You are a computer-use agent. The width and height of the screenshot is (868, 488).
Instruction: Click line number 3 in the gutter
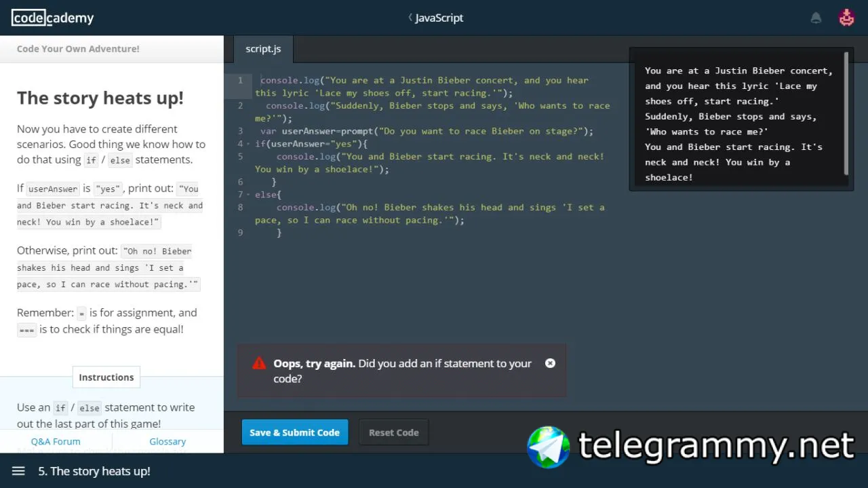coord(240,131)
